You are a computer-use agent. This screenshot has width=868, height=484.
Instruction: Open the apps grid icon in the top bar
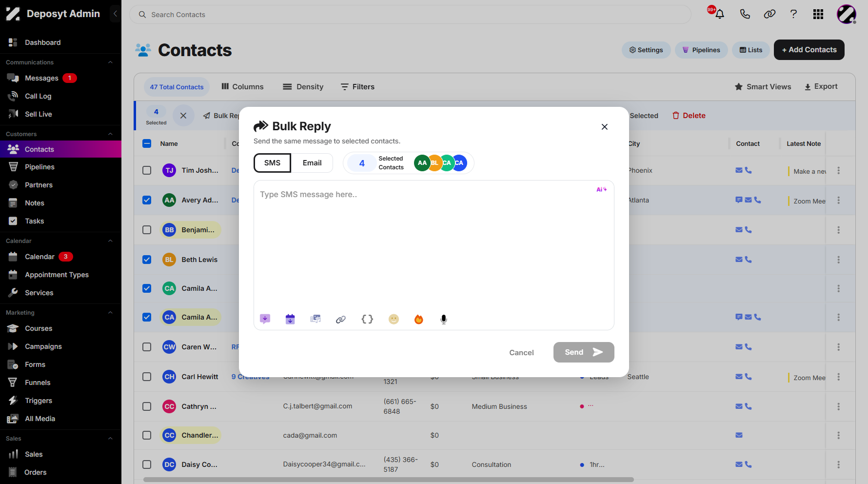pyautogui.click(x=818, y=14)
